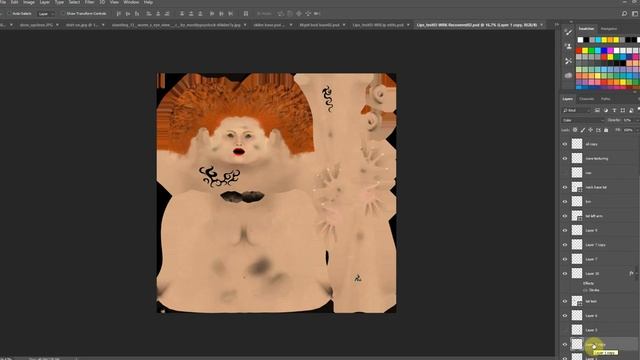Viewport: 640px width, 360px height.
Task: Switch to the Channels tab
Action: 587,99
